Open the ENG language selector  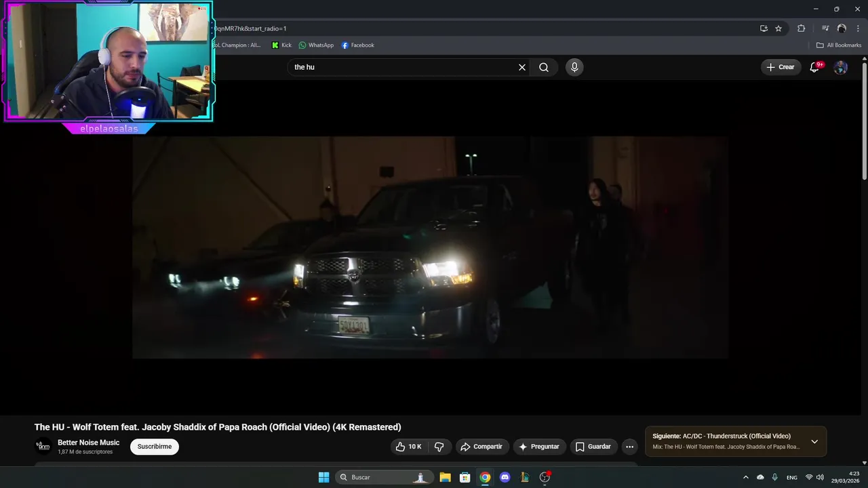tap(792, 478)
